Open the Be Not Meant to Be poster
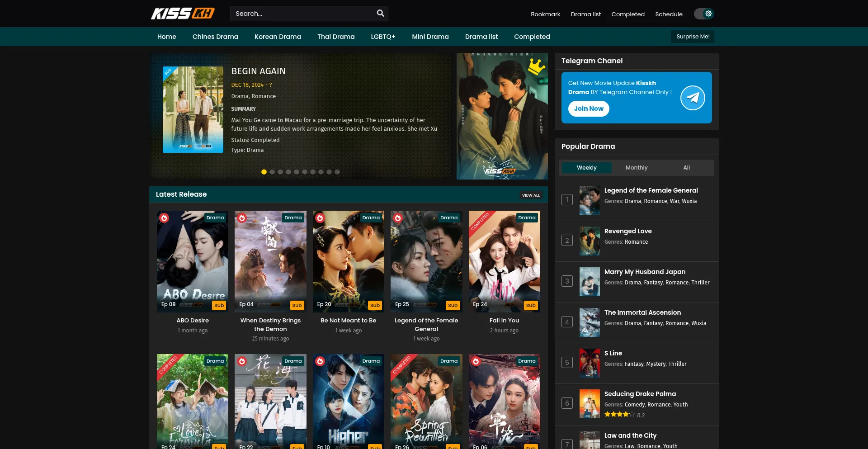The image size is (868, 449). tap(349, 261)
